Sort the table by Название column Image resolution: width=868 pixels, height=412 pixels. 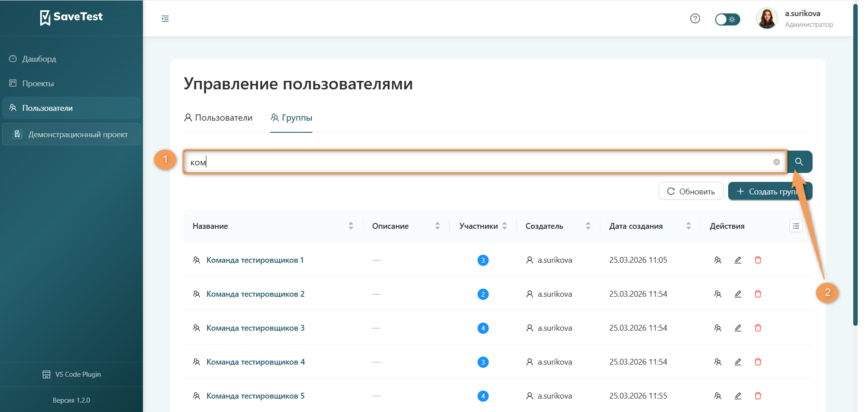click(x=351, y=226)
